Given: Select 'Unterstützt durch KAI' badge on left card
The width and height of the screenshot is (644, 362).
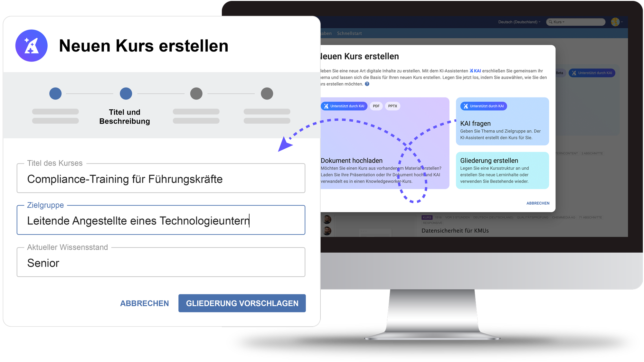Looking at the screenshot, I should 343,106.
